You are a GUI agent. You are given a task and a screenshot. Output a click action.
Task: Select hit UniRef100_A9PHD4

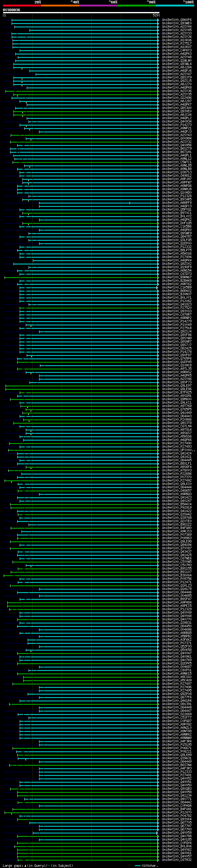point(177,602)
